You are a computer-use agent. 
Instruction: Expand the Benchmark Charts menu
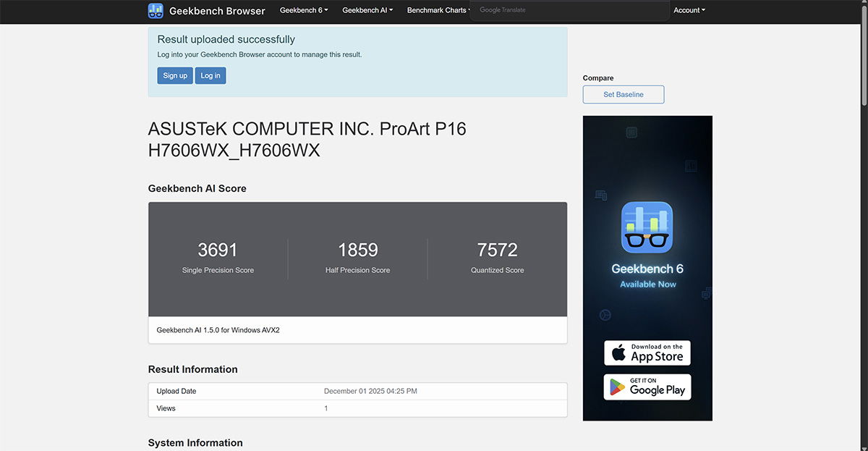(438, 11)
